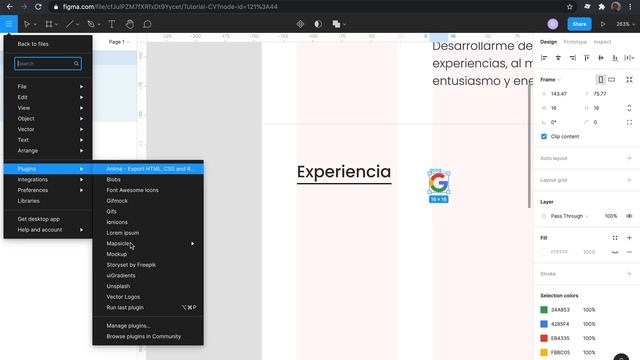Screen dimensions: 640x360
Task: Add a new fill with plus icon
Action: click(629, 238)
